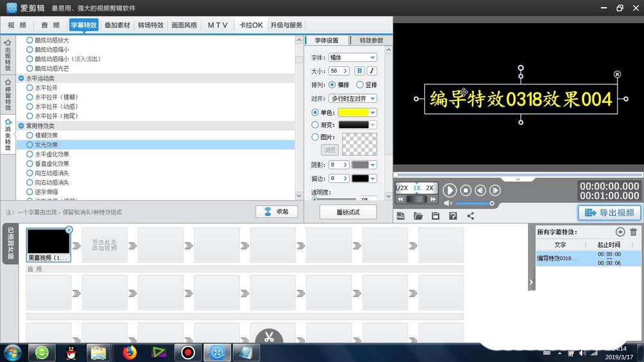Collapse the 水平运动类 effect category

pyautogui.click(x=21, y=78)
